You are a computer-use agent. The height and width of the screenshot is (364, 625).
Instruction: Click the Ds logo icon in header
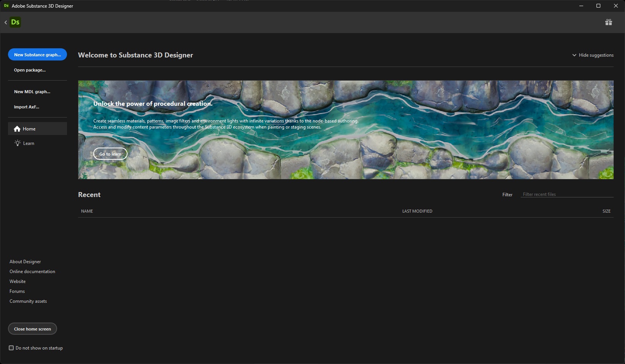tap(15, 22)
